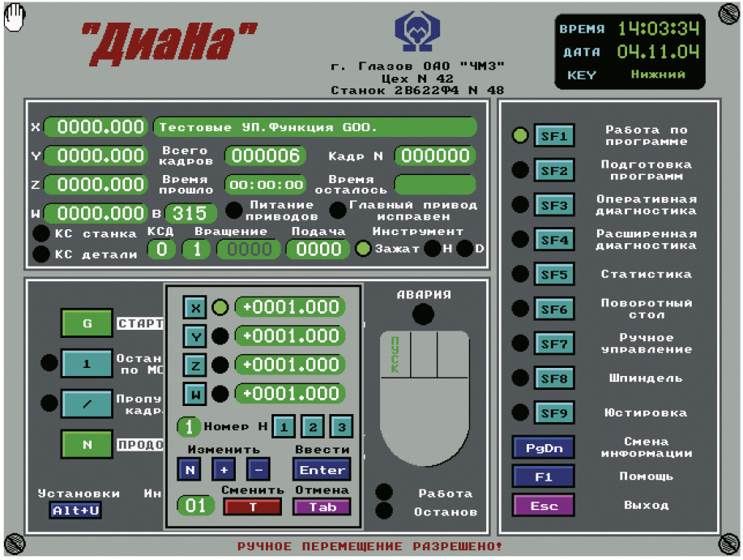The image size is (743, 560).
Task: Click the Зажат tool clamped indicator
Action: pyautogui.click(x=363, y=249)
